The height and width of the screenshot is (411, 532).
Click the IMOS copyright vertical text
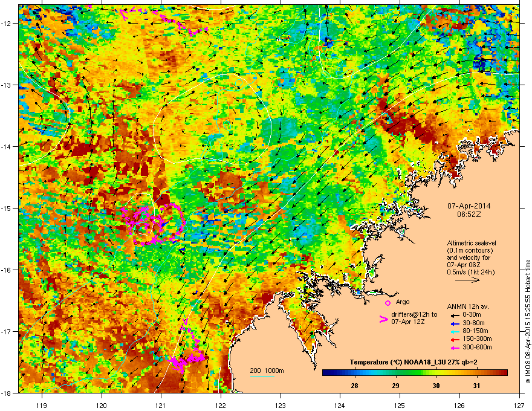click(528, 322)
